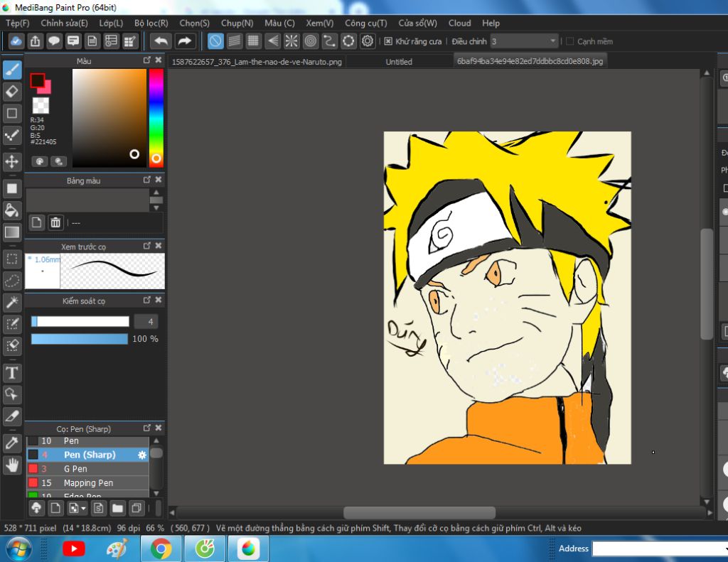The height and width of the screenshot is (562, 728).
Task: Pick the Magic Wand tool
Action: pos(12,302)
